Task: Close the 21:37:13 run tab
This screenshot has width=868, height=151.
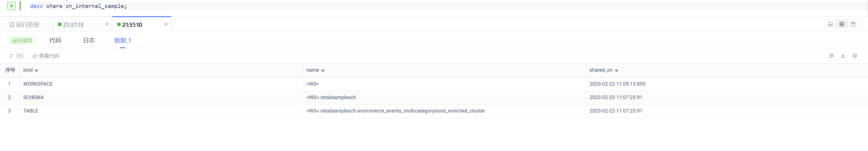Action: 107,24
